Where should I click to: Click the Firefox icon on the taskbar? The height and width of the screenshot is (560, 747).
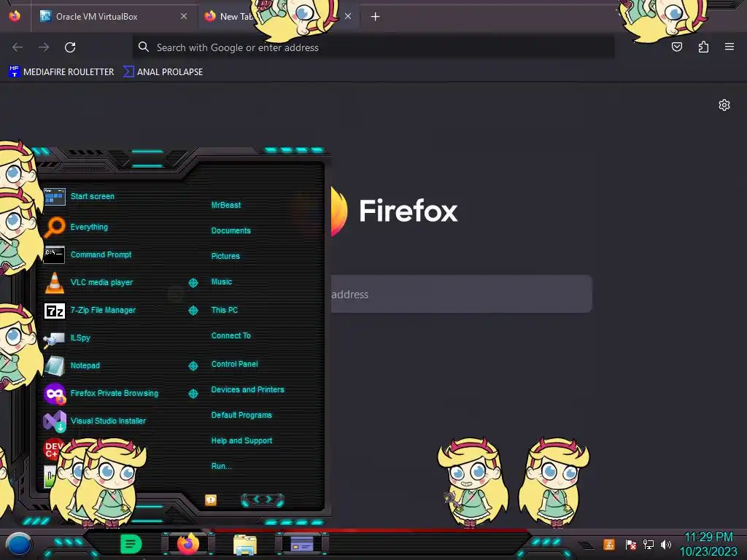[x=187, y=543]
